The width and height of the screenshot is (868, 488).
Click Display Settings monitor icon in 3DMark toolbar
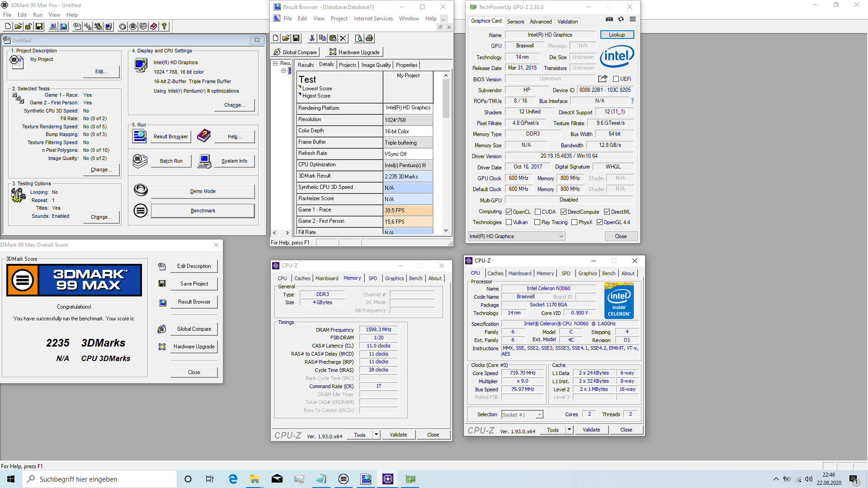click(x=108, y=27)
